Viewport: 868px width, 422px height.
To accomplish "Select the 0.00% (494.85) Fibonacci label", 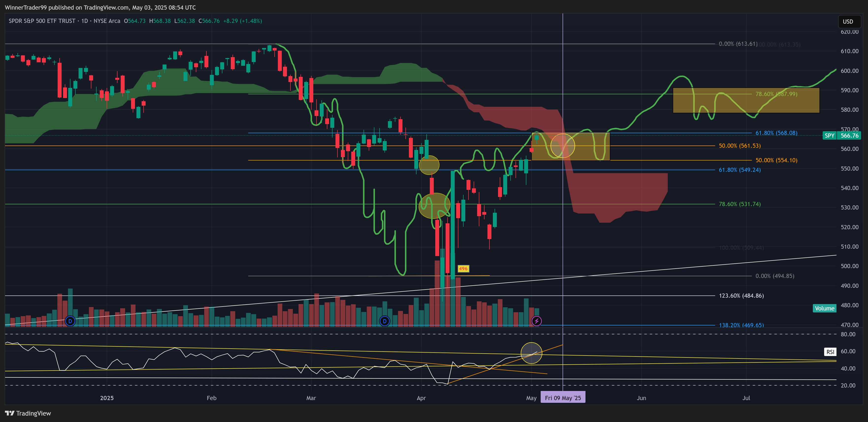I will tap(775, 276).
